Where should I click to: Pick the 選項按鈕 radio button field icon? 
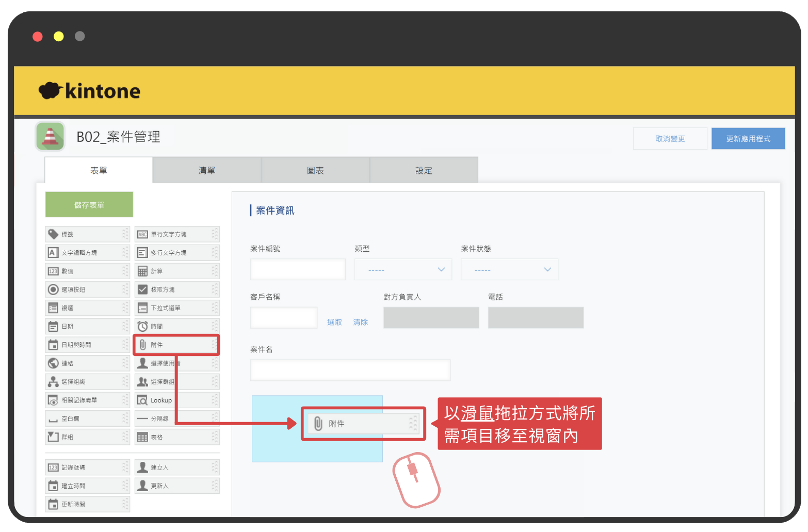pyautogui.click(x=53, y=289)
